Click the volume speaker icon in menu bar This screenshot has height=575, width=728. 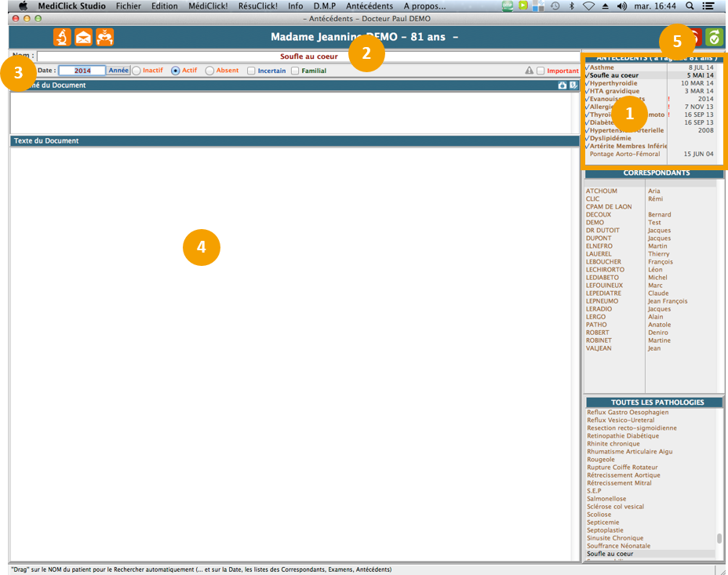622,6
